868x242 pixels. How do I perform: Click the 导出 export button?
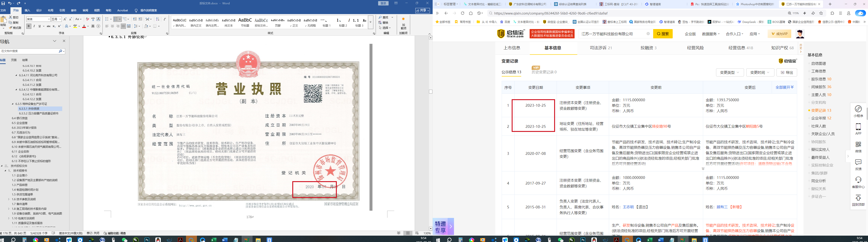click(x=787, y=72)
